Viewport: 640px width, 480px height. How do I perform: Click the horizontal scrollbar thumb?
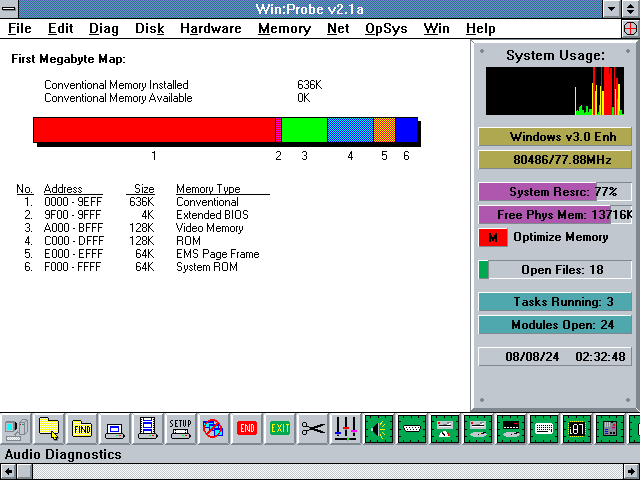pos(24,472)
